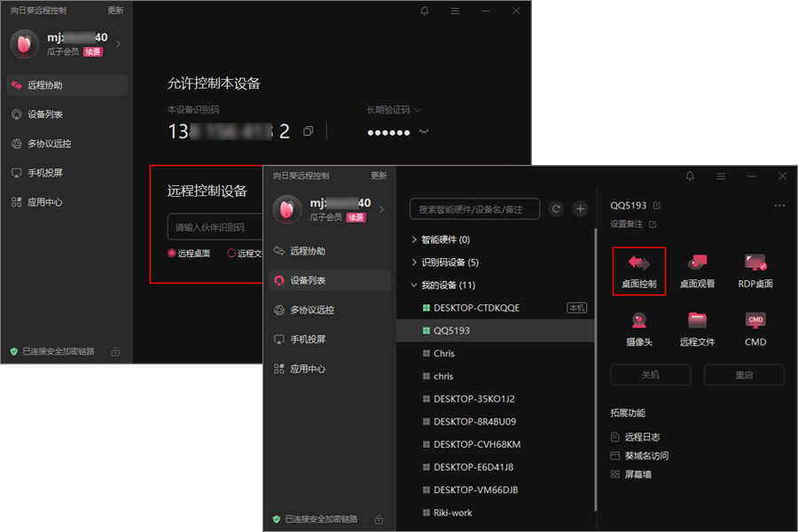Open the hamburger menu in the back window

click(x=455, y=11)
